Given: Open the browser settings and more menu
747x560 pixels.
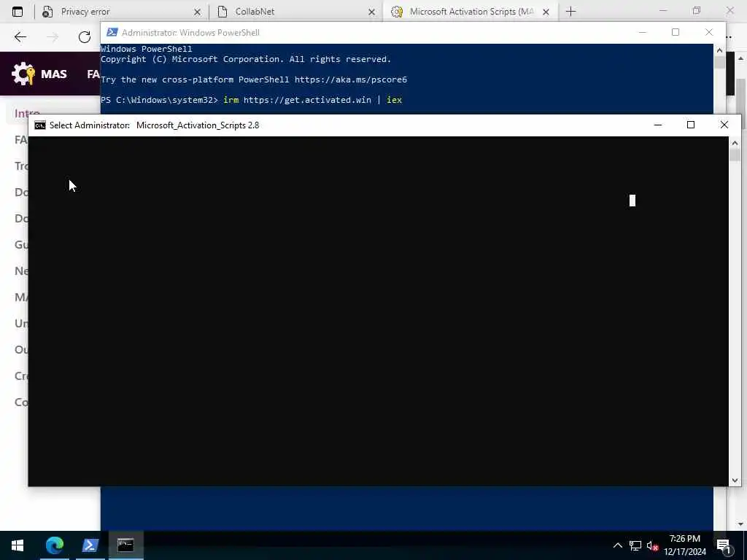Looking at the screenshot, I should point(729,36).
